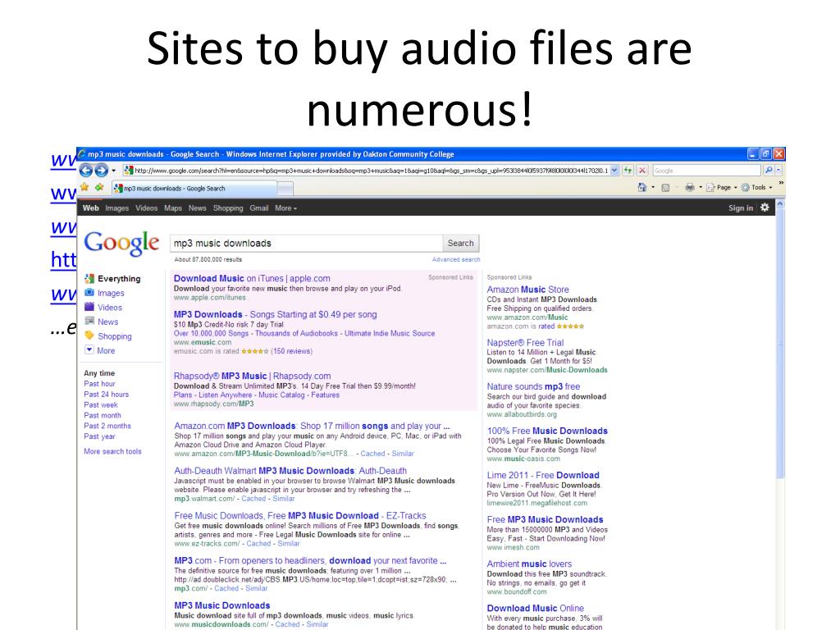The image size is (840, 630).
Task: Open the address bar dropdown arrow
Action: click(x=614, y=171)
